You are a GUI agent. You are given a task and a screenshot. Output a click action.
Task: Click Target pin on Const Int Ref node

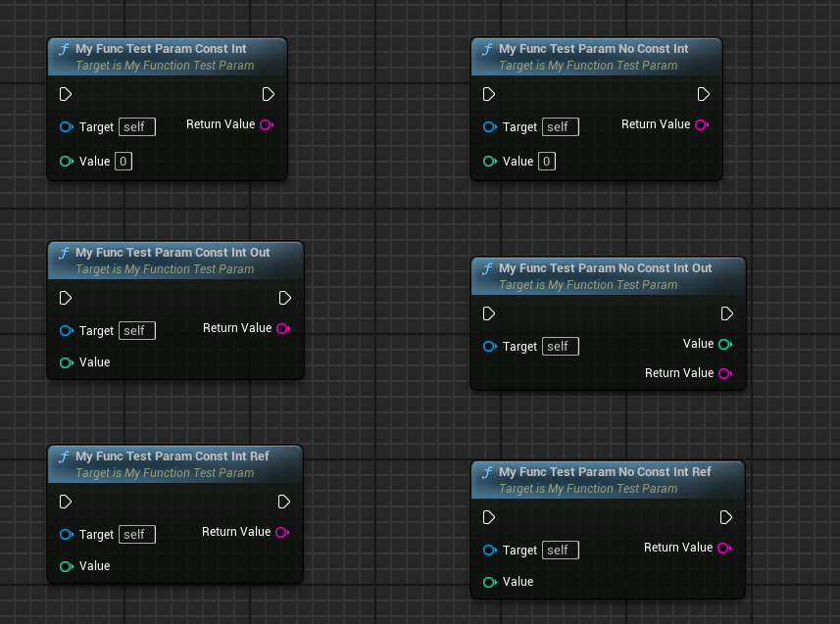66,535
